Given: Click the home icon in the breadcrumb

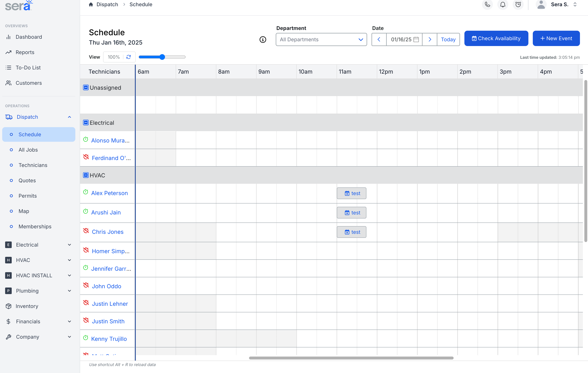Looking at the screenshot, I should coord(91,4).
